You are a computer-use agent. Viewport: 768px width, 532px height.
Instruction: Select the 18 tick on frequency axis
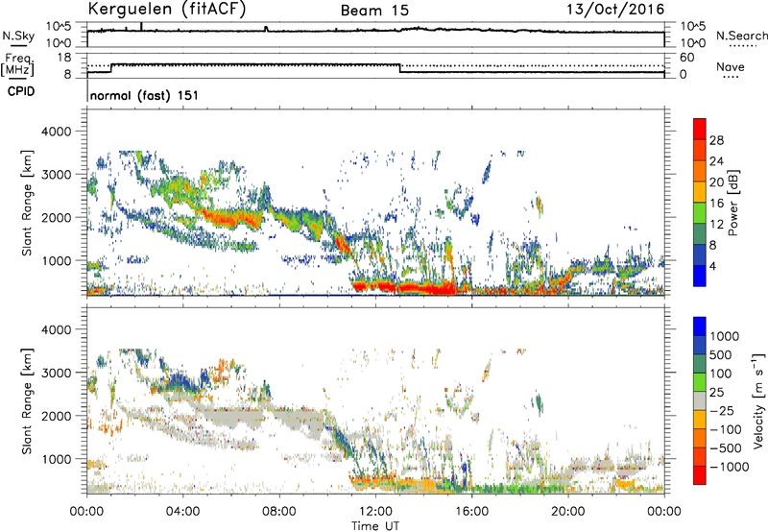[x=64, y=57]
